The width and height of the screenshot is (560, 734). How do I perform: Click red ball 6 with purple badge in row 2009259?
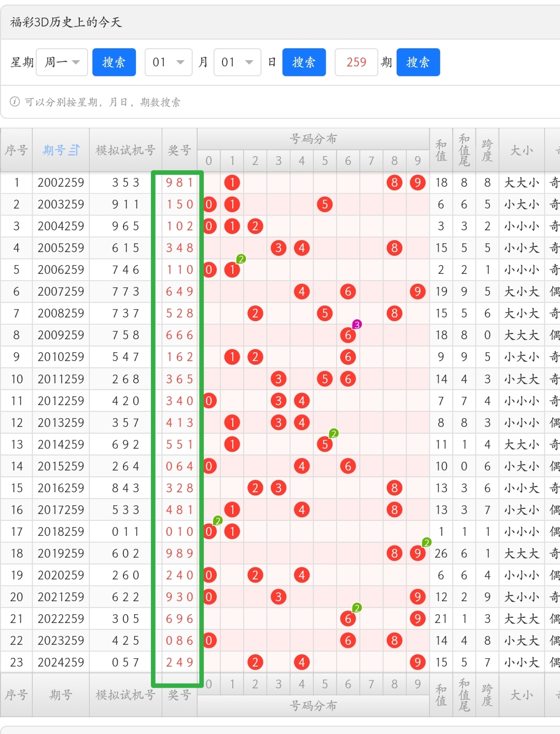(x=348, y=335)
